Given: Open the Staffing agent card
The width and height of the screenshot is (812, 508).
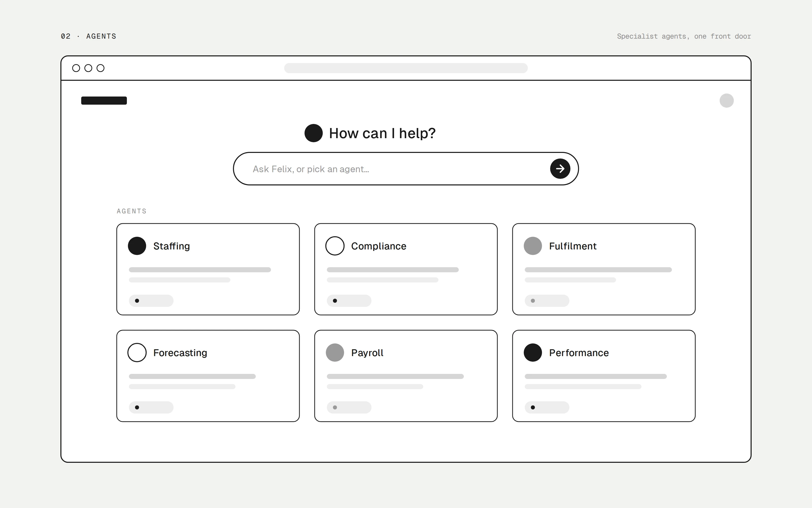Looking at the screenshot, I should (x=208, y=269).
